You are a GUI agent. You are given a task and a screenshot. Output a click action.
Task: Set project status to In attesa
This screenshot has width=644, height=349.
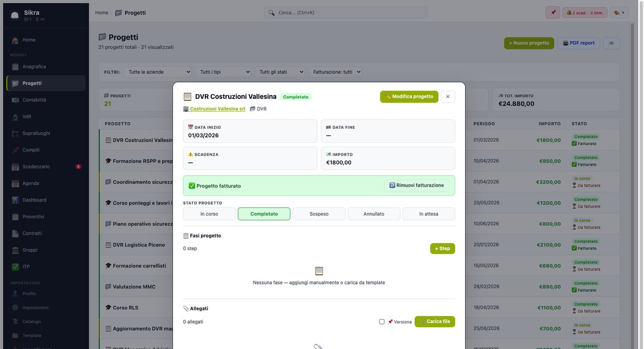point(429,214)
